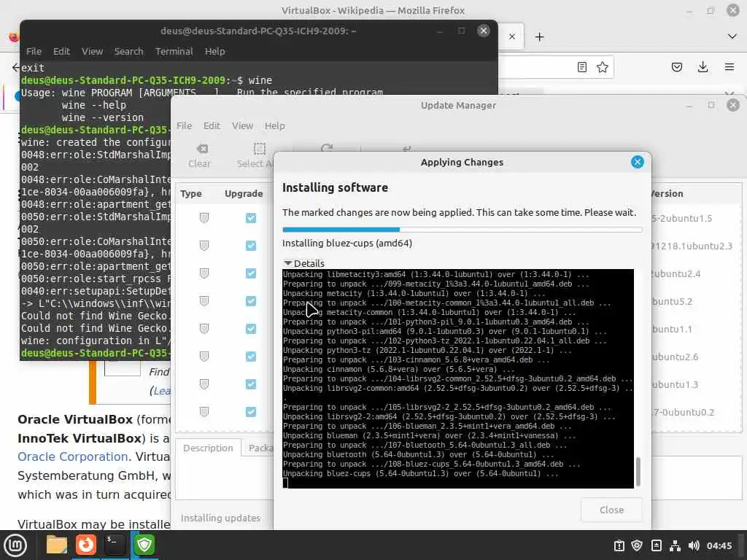The width and height of the screenshot is (747, 560).
Task: Click the 'Installing updates' status text
Action: [220, 518]
